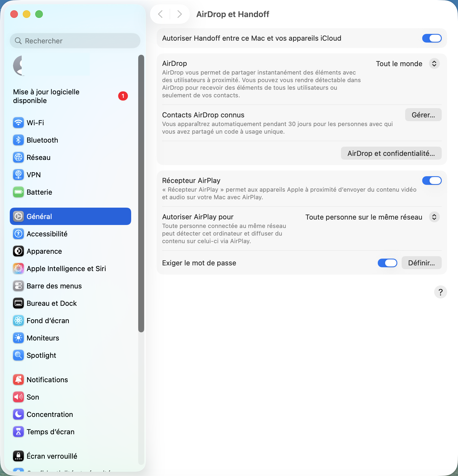Click the 'AirDrop et Handoff' title text

pyautogui.click(x=233, y=14)
